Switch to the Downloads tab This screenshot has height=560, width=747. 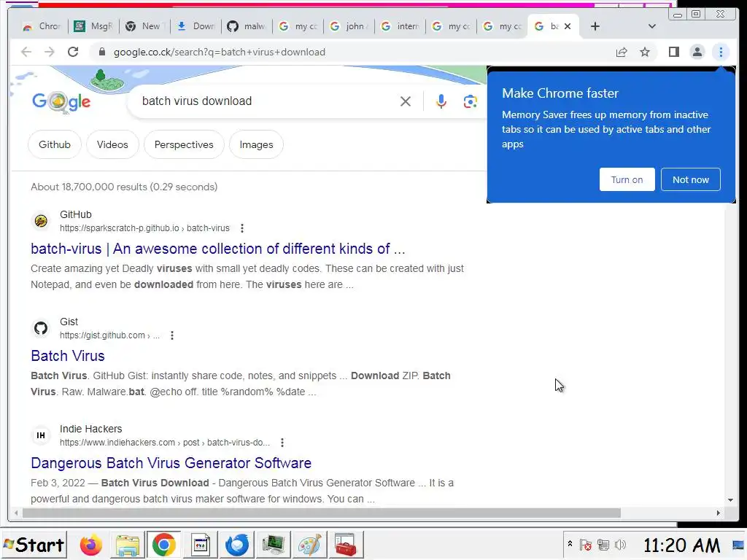pos(196,26)
